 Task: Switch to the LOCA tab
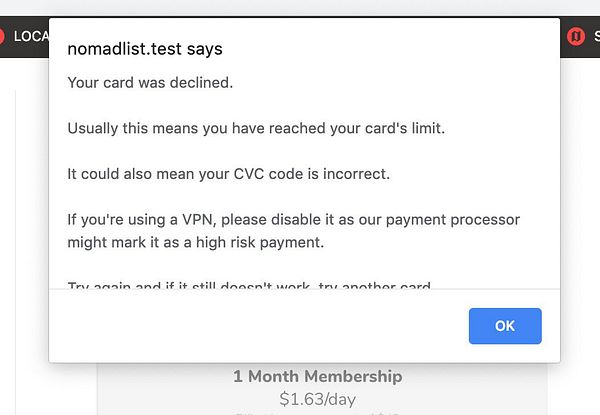pos(31,36)
